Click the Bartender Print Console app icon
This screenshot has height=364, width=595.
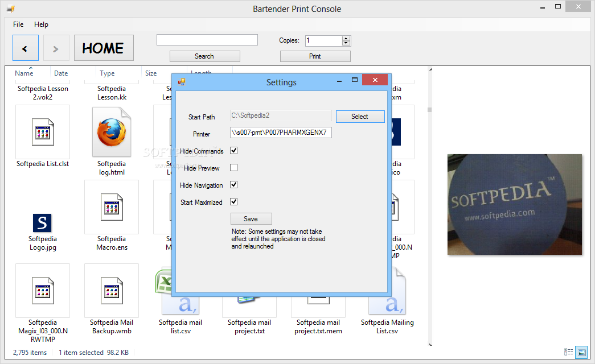11,9
